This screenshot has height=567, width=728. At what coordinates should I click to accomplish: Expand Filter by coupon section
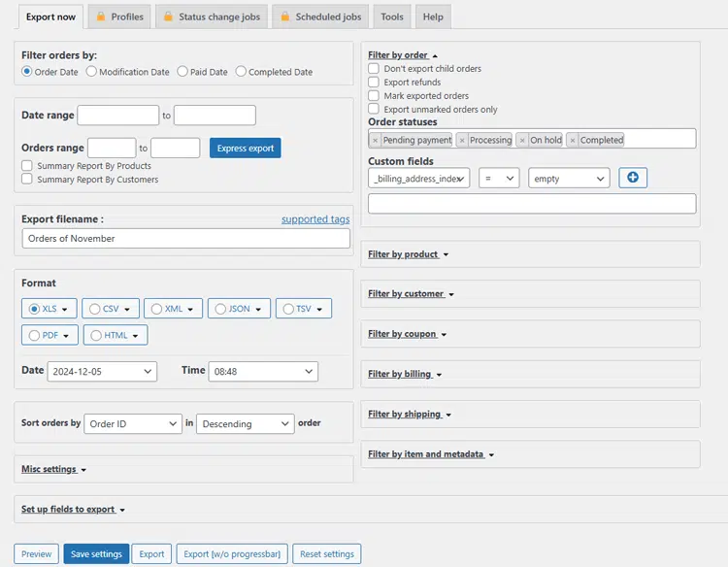407,334
